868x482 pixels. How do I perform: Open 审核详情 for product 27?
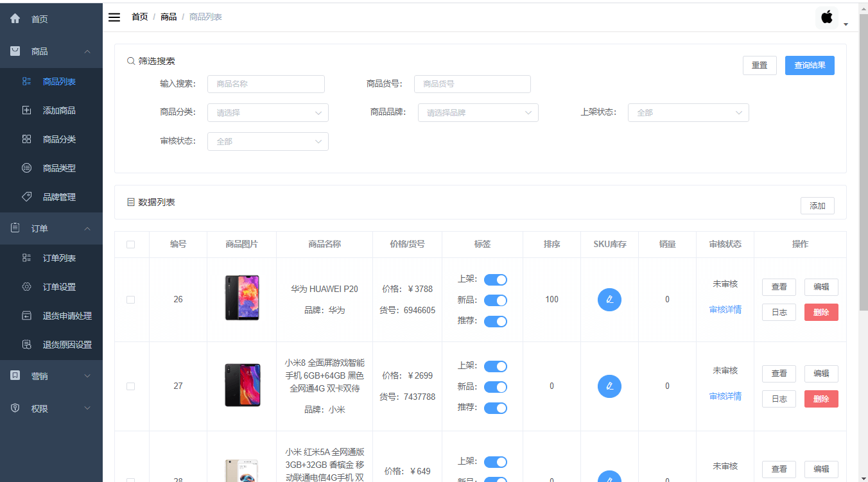click(725, 396)
